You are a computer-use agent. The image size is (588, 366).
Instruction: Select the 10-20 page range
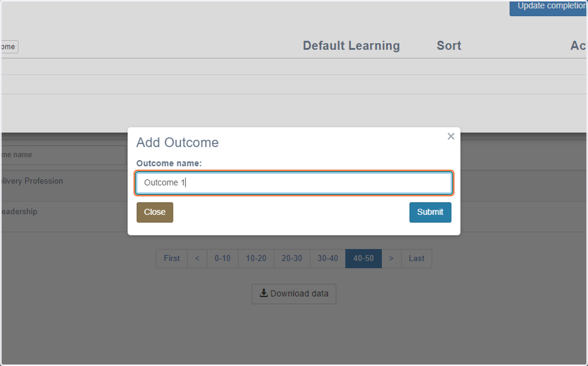click(256, 259)
